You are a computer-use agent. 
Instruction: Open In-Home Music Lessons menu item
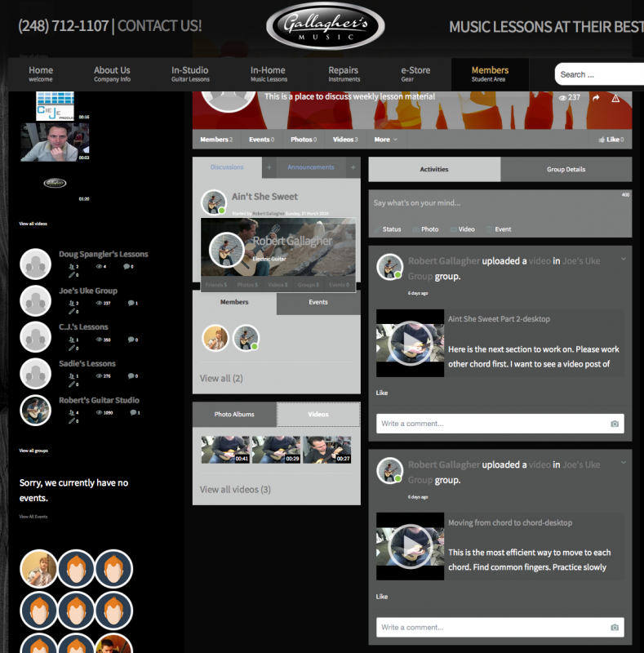[269, 73]
